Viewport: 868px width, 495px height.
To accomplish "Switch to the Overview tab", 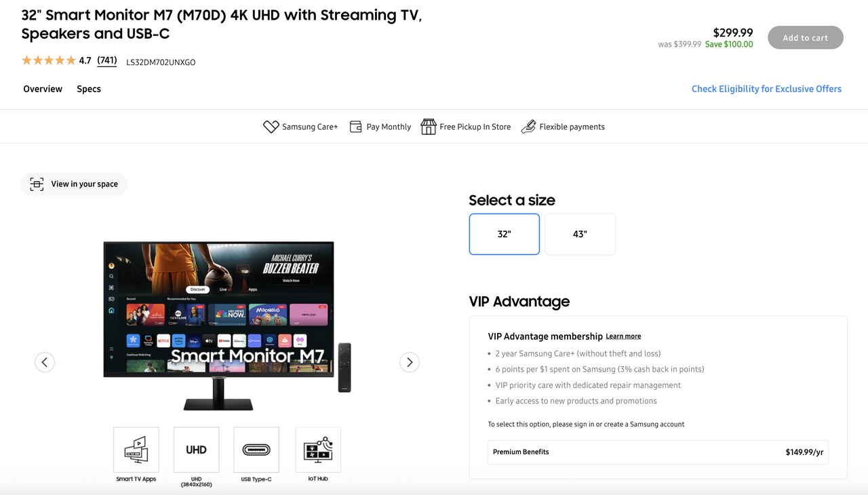I will [43, 89].
